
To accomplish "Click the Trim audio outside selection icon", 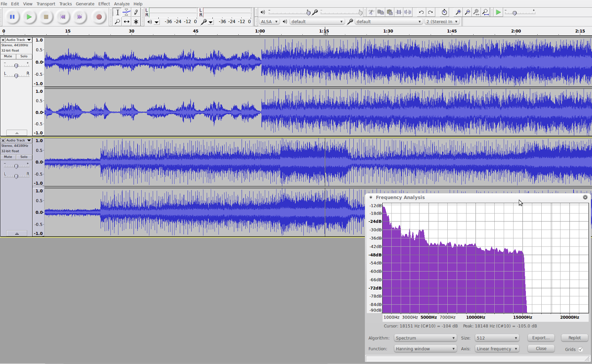I will point(399,12).
